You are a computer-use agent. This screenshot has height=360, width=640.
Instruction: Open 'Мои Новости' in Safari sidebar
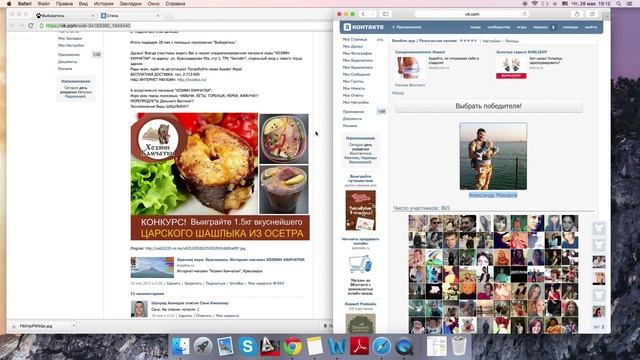tap(354, 88)
